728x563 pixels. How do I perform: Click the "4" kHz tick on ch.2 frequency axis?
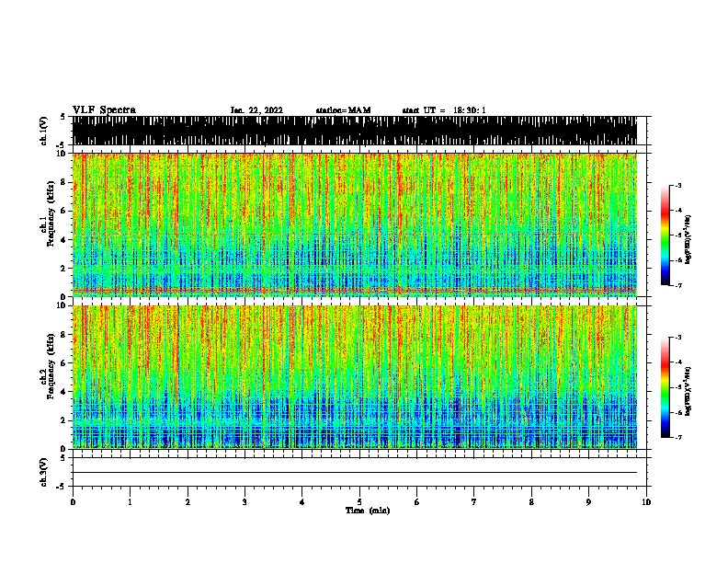tap(63, 392)
